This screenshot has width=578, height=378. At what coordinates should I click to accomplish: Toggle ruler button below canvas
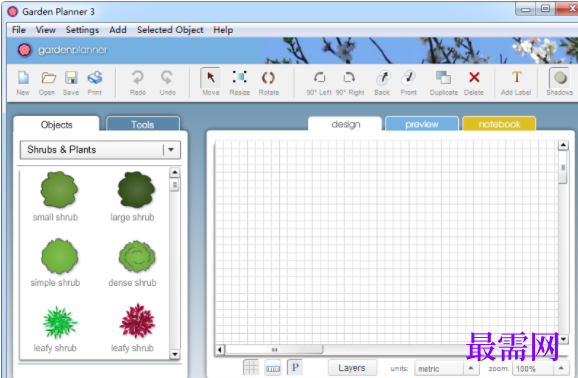(x=273, y=368)
